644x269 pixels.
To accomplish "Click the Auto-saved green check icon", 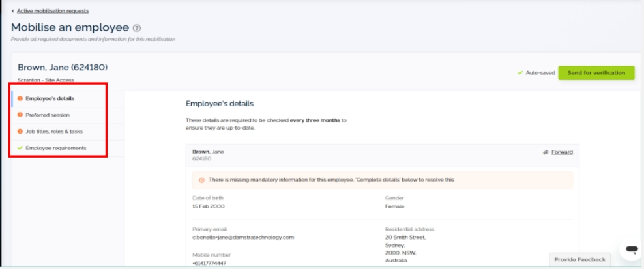I will click(520, 73).
